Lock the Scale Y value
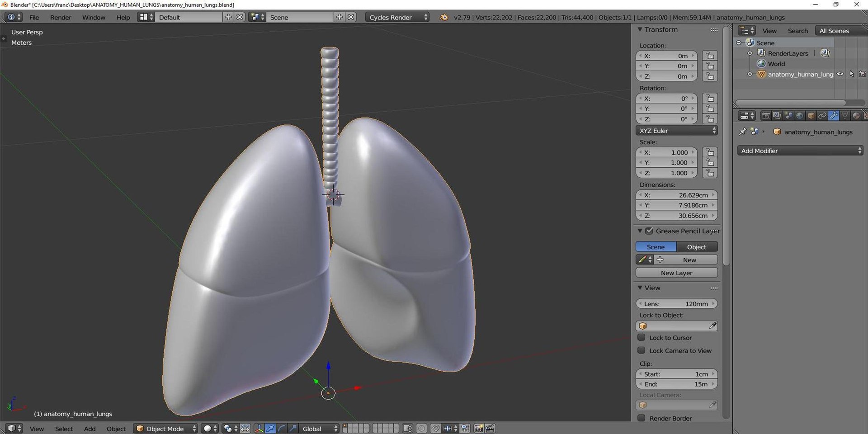868x434 pixels. [710, 162]
